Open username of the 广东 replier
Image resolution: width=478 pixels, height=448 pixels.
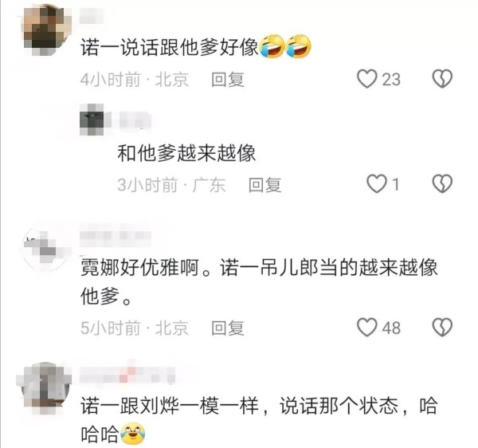(135, 120)
